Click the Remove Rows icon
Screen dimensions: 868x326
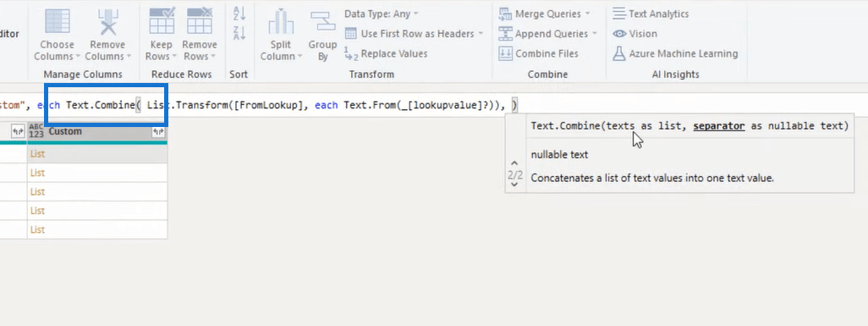click(x=200, y=21)
